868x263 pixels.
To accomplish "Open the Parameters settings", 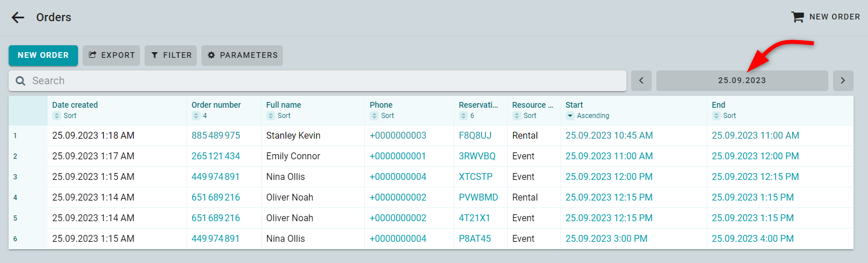I will [x=242, y=56].
